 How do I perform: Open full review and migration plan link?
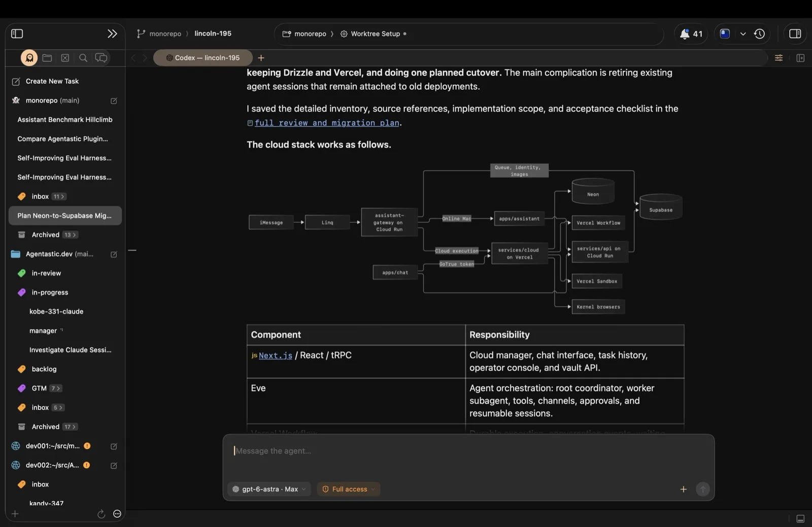pyautogui.click(x=327, y=123)
